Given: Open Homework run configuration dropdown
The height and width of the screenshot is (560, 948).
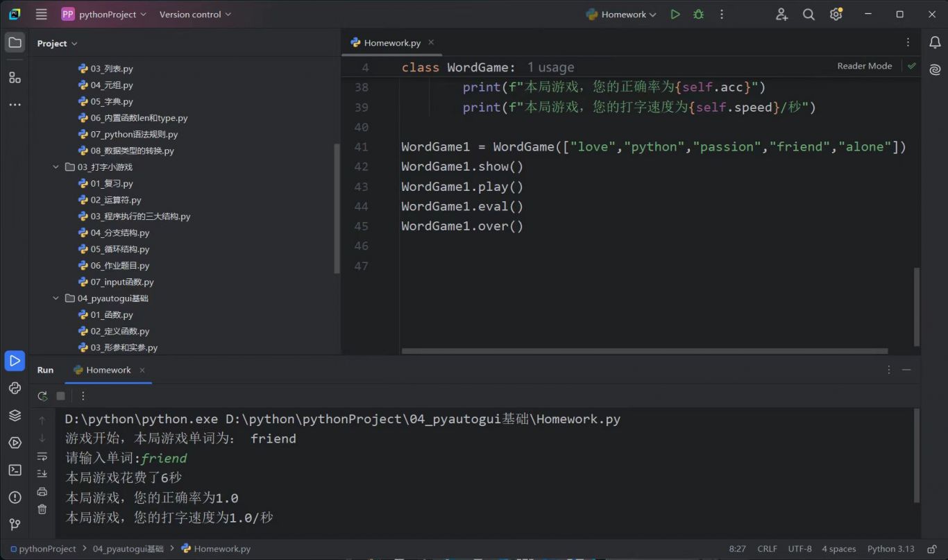Looking at the screenshot, I should (x=621, y=14).
